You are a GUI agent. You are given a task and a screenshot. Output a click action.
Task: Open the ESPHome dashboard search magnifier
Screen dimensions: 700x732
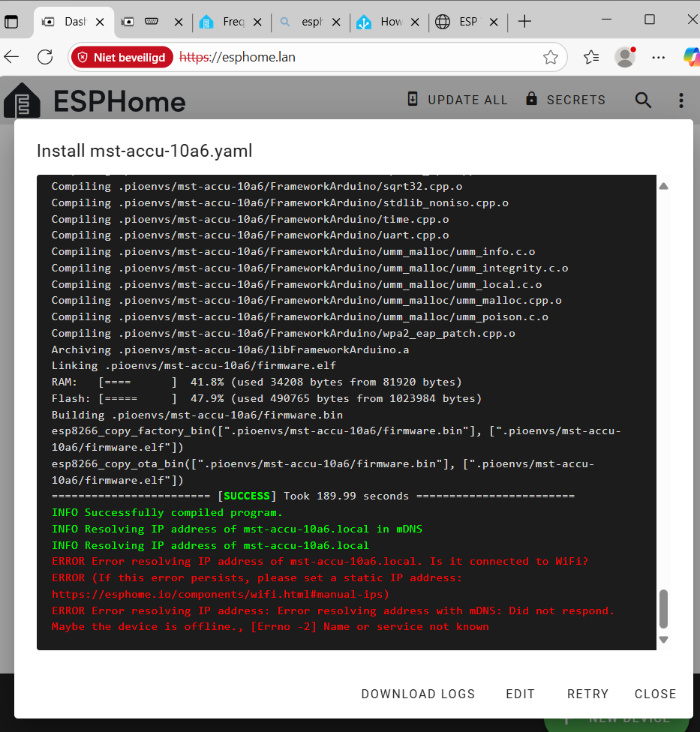tap(643, 100)
